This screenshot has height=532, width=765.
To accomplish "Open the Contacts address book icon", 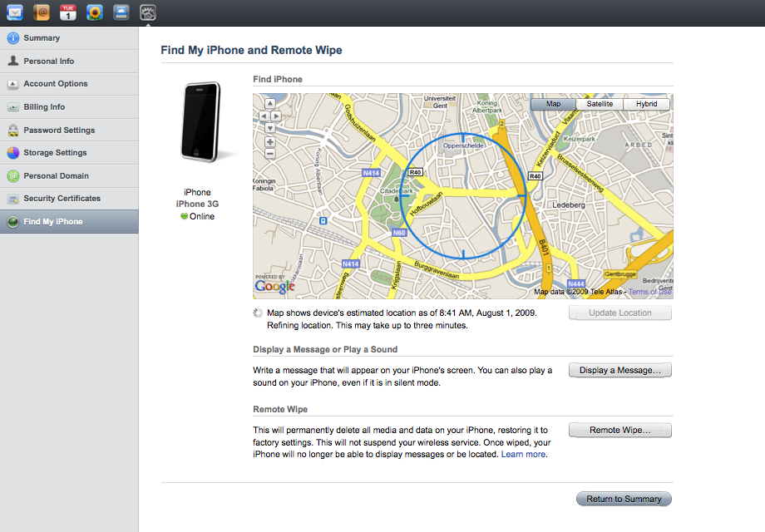I will [40, 12].
